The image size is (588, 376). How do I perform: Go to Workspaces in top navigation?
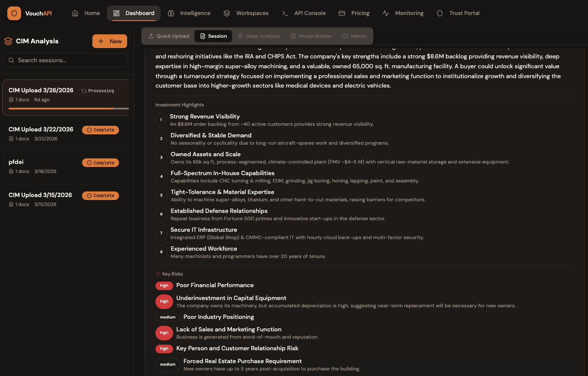pyautogui.click(x=246, y=13)
